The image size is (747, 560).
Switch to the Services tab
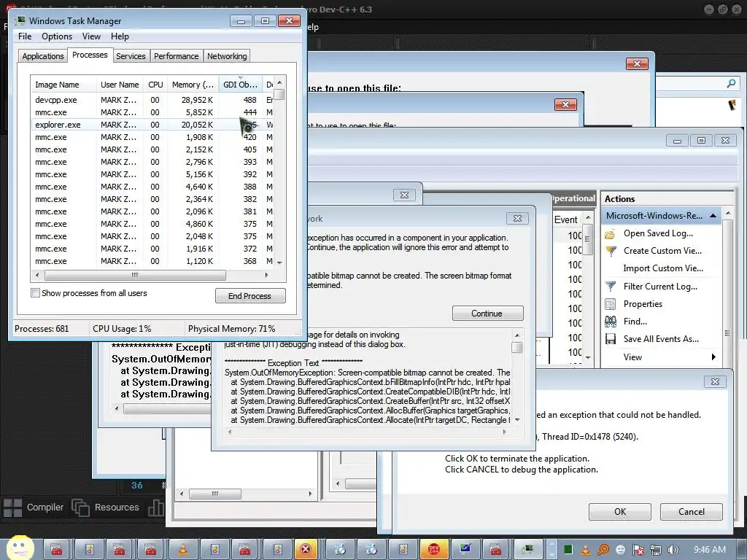[x=131, y=56]
